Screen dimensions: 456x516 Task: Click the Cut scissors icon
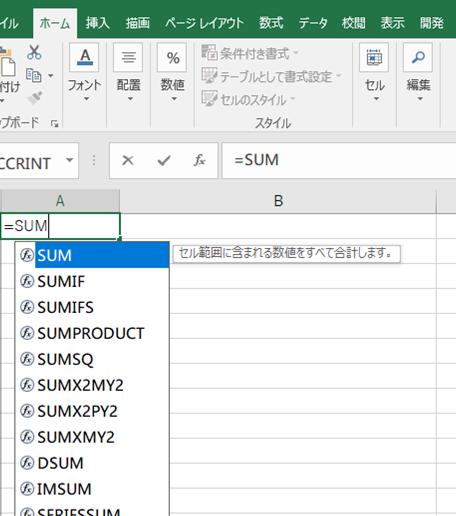(34, 52)
